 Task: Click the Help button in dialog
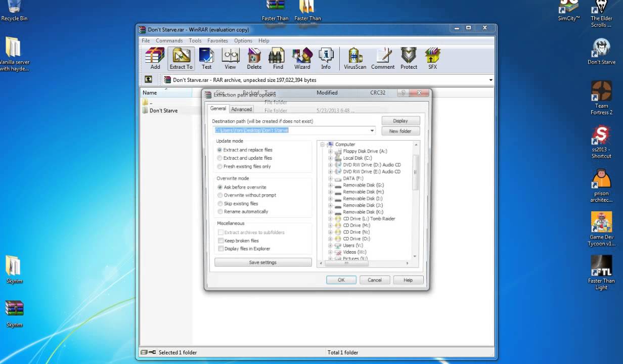pyautogui.click(x=408, y=280)
